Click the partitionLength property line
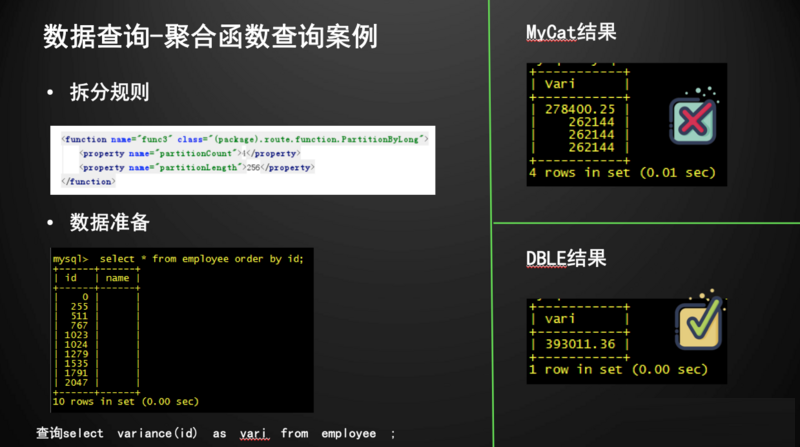 coord(196,167)
